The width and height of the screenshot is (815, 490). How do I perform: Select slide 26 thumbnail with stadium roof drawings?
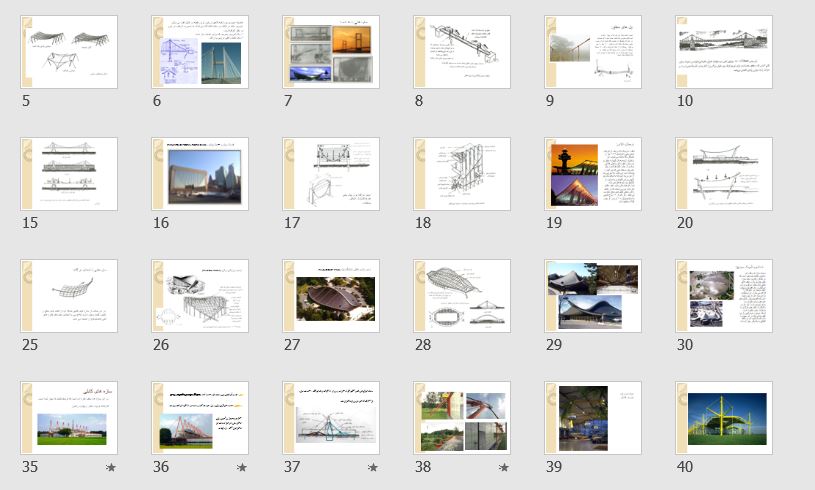[200, 296]
